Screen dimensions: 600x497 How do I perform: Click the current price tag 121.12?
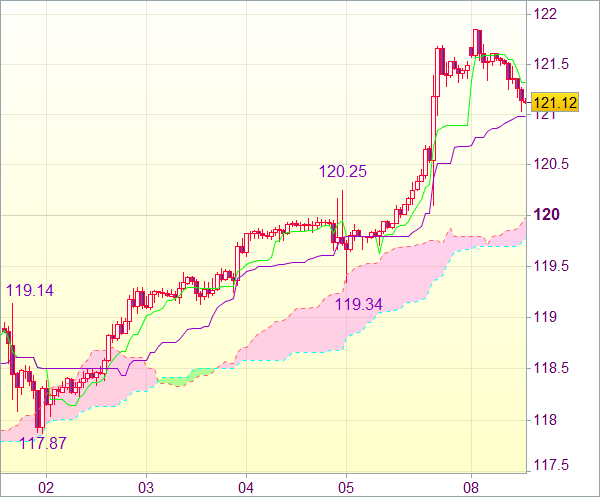pyautogui.click(x=555, y=103)
